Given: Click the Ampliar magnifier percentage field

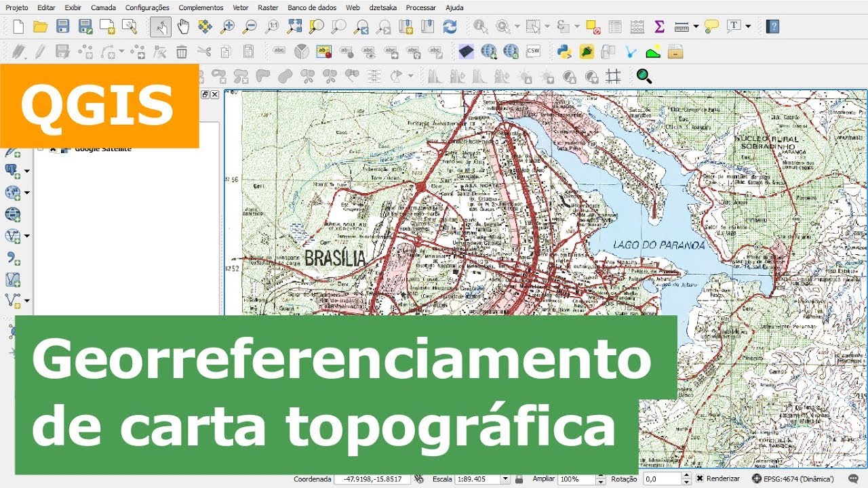Looking at the screenshot, I should click(x=576, y=479).
